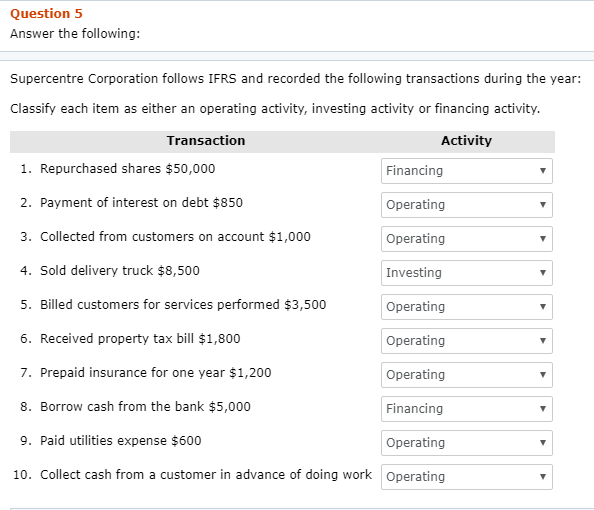Open the activity dropdown for Sold delivery truck

pyautogui.click(x=467, y=273)
